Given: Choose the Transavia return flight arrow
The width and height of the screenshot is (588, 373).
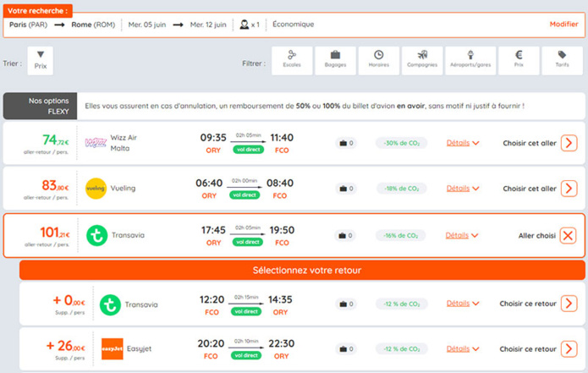Looking at the screenshot, I should pos(569,303).
